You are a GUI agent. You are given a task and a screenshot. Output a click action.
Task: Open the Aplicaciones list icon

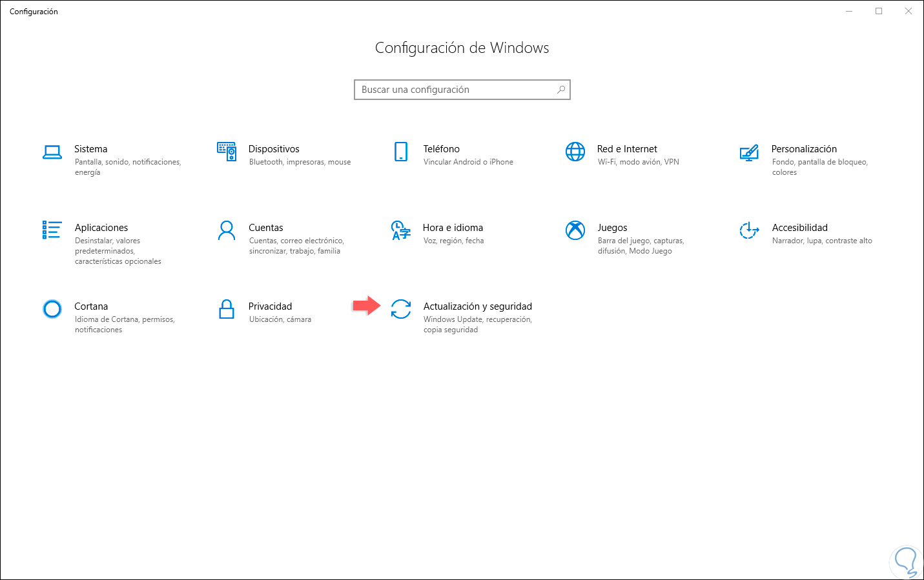(x=52, y=230)
